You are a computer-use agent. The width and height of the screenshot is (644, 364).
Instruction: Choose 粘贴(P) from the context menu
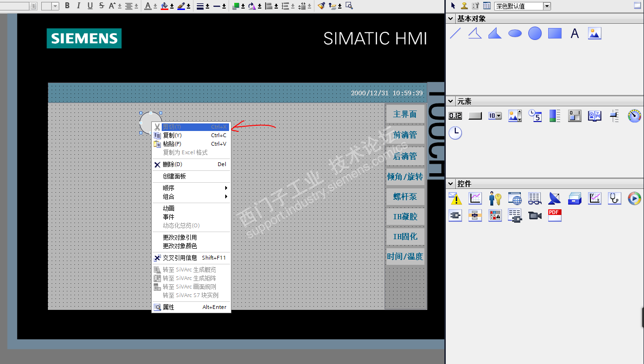191,144
